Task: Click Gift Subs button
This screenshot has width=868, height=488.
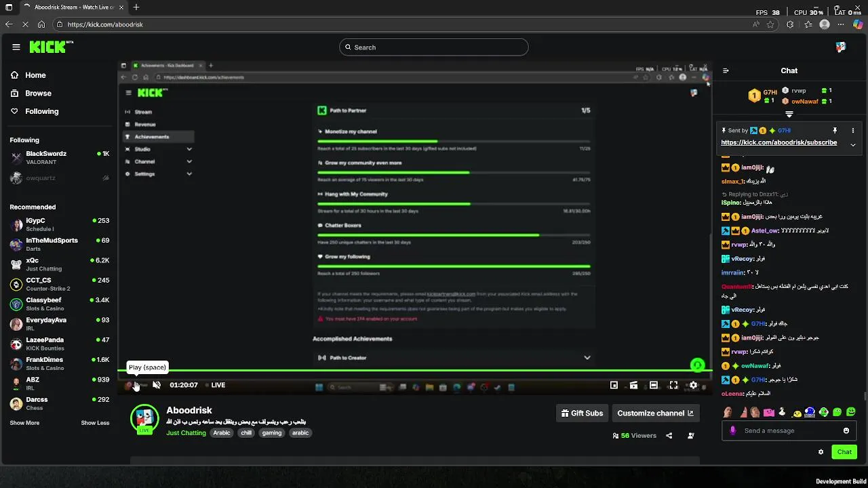Action: click(x=582, y=413)
